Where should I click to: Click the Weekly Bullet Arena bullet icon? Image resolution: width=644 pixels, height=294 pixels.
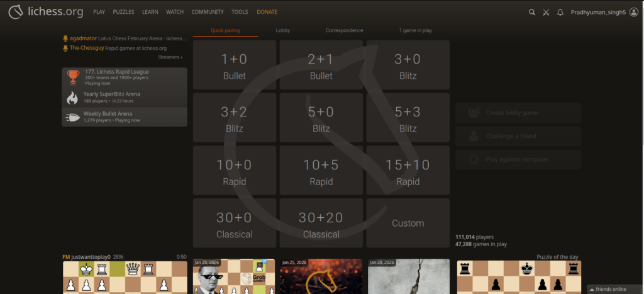click(72, 117)
